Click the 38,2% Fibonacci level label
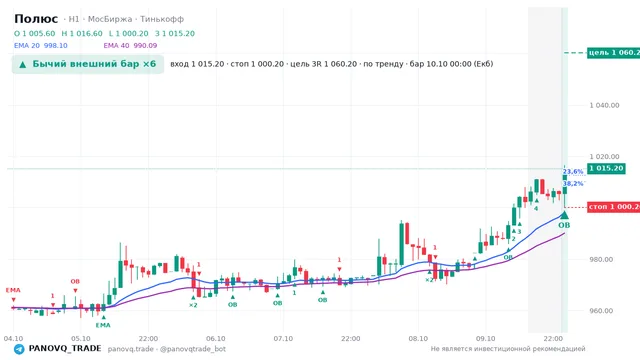This screenshot has height=360, width=640. click(x=573, y=184)
